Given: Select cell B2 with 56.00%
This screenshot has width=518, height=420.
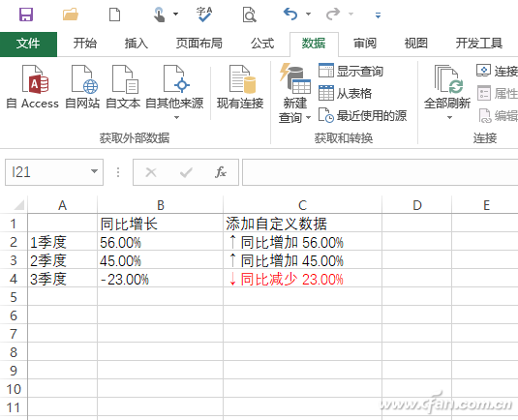Looking at the screenshot, I should [160, 242].
